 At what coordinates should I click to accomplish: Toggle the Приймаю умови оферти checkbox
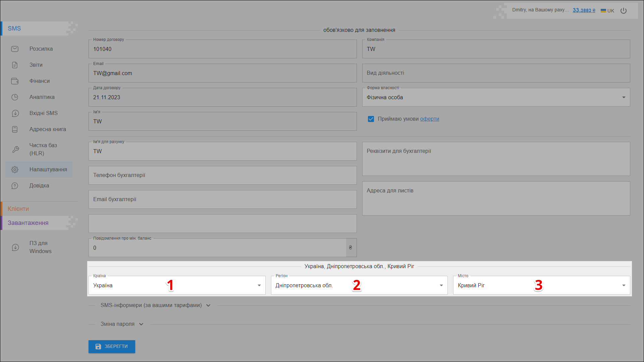pos(371,119)
